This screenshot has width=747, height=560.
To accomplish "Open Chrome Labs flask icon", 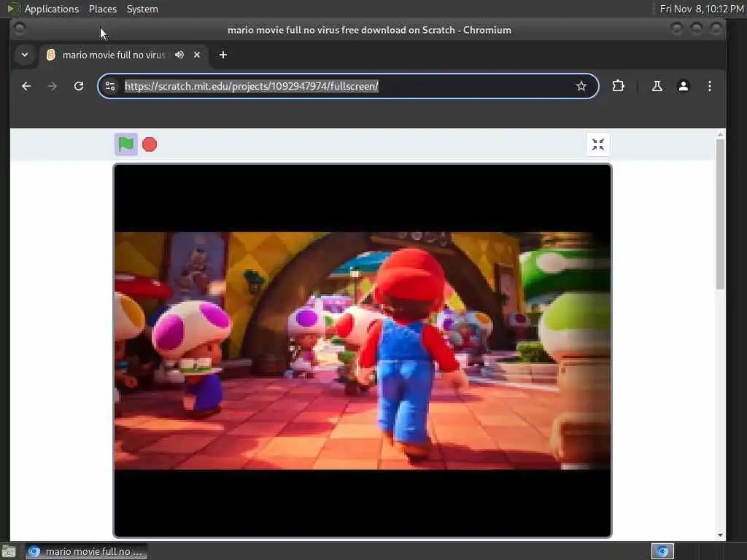I will (x=657, y=86).
